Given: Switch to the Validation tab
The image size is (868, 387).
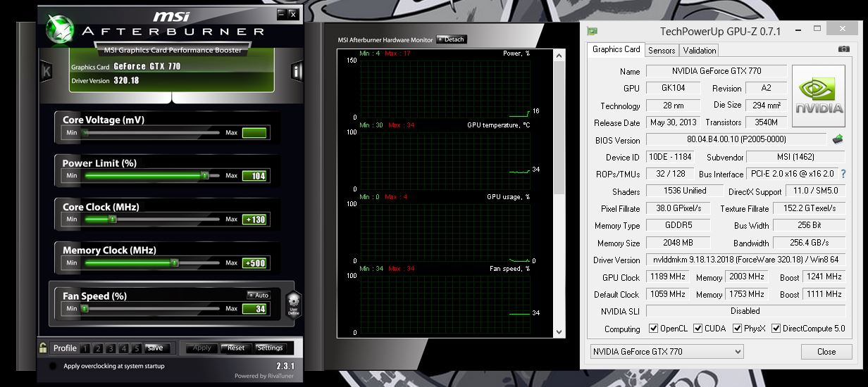Looking at the screenshot, I should [700, 50].
